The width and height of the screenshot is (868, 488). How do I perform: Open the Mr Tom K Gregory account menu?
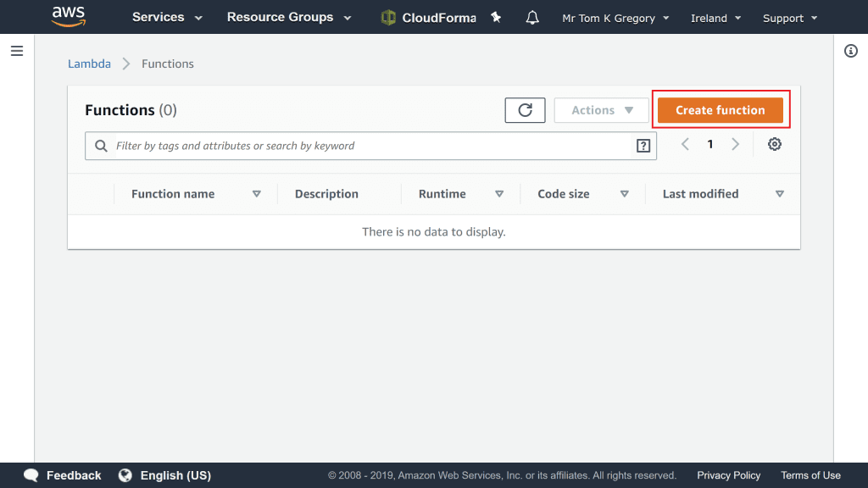pos(615,18)
